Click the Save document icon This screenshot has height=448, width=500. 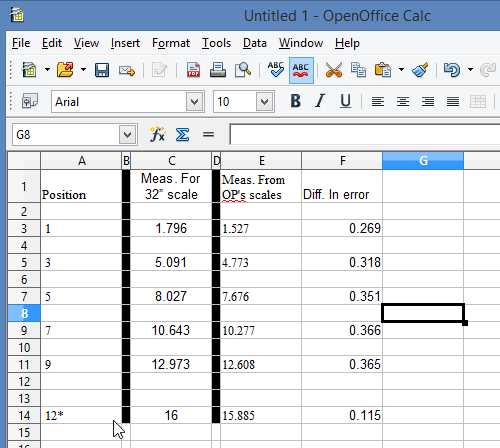pos(102,70)
